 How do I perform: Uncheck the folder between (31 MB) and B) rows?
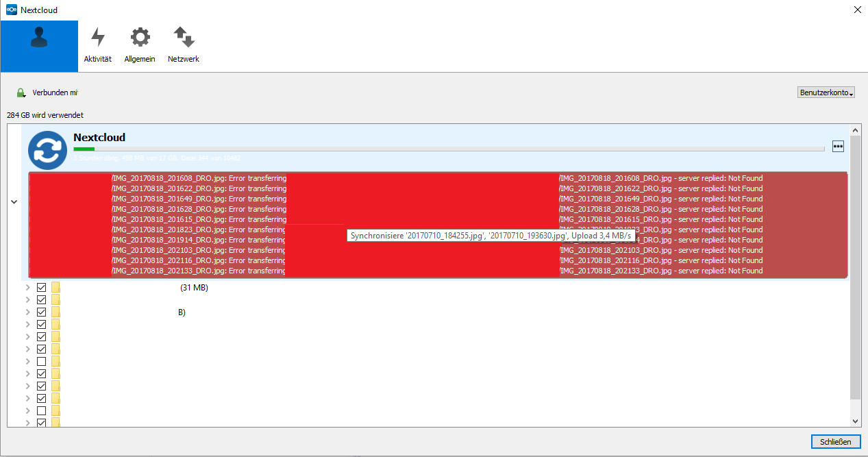pos(41,300)
